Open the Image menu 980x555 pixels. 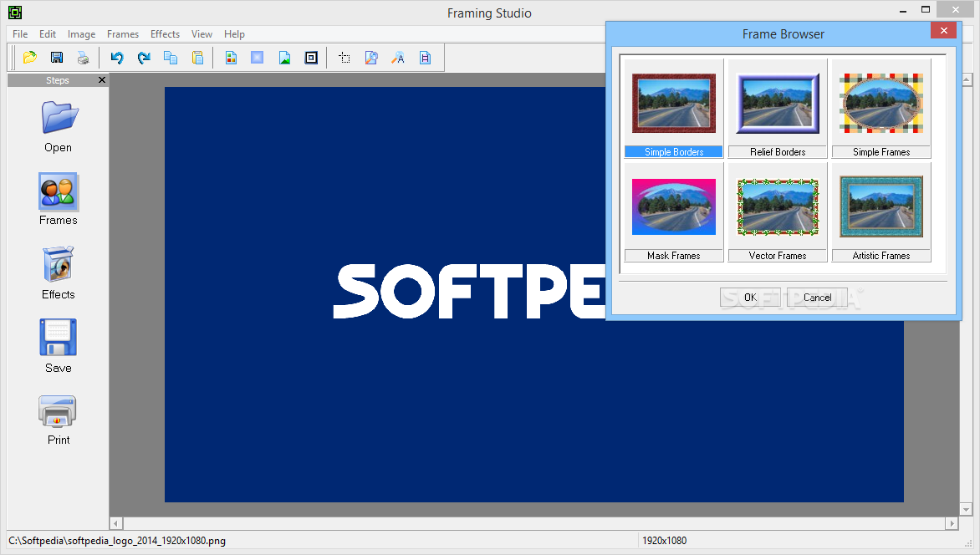tap(81, 33)
